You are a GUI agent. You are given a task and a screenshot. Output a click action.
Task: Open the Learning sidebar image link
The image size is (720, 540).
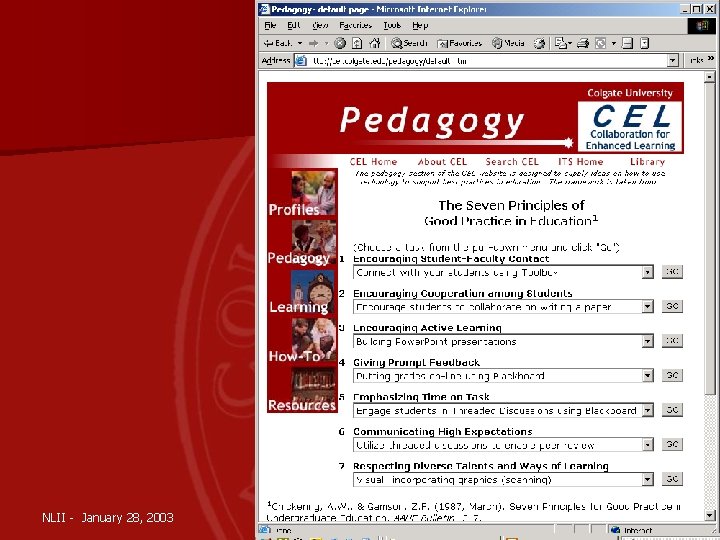[303, 292]
